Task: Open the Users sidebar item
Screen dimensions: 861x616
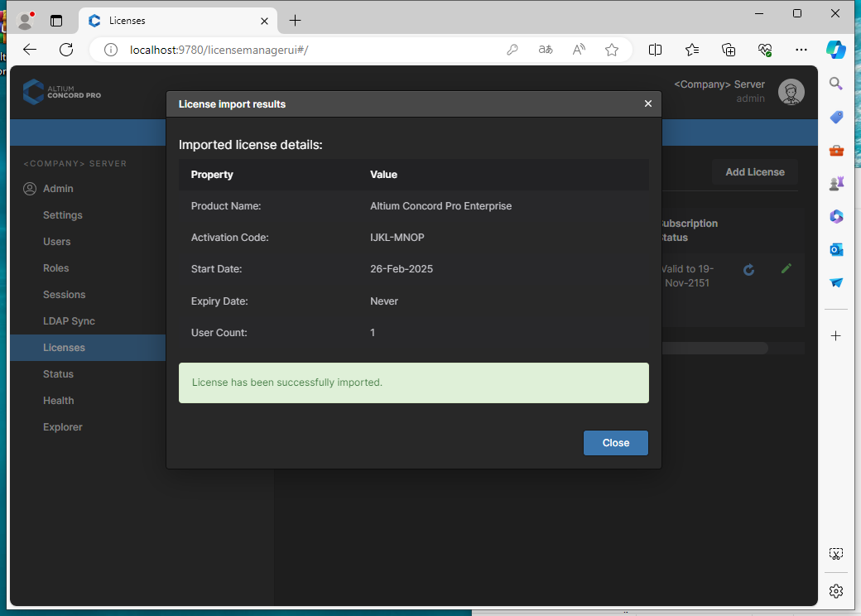Action: click(x=57, y=242)
